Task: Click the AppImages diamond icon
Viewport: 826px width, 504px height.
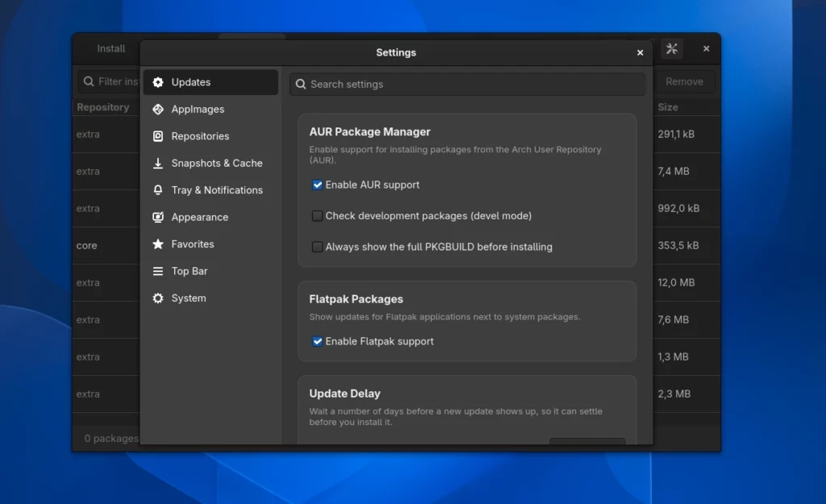Action: click(x=158, y=109)
